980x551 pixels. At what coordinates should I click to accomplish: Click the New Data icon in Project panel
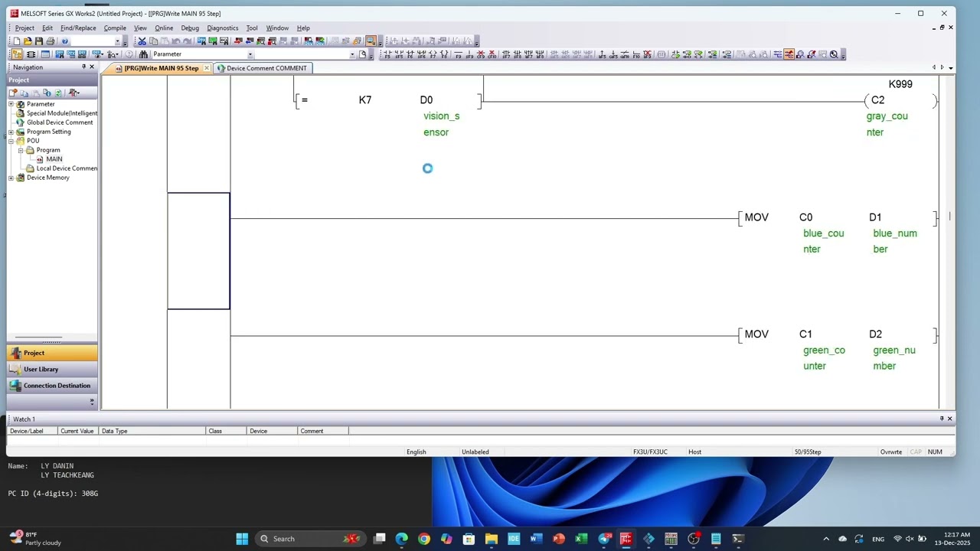[14, 93]
